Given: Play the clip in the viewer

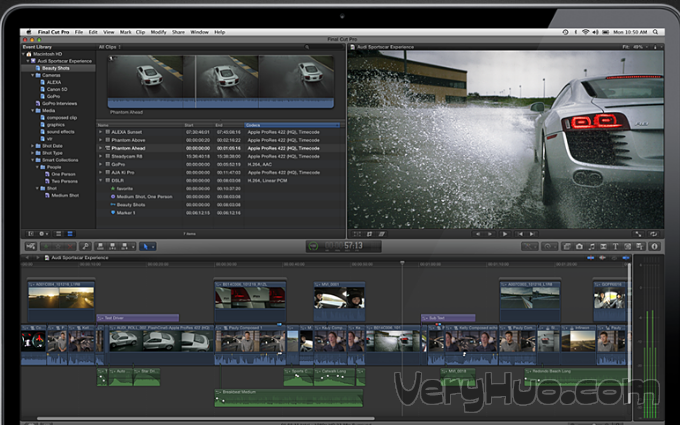Looking at the screenshot, I should click(x=504, y=234).
